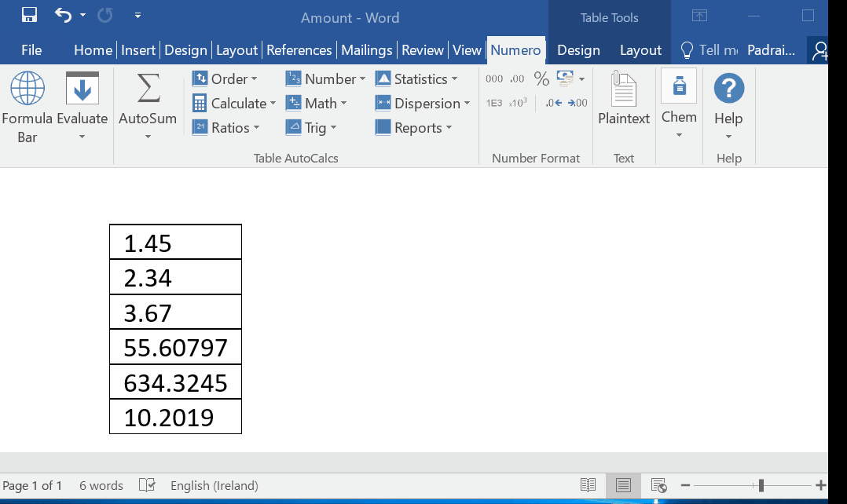This screenshot has width=847, height=504.
Task: Apply percent number format
Action: click(541, 79)
